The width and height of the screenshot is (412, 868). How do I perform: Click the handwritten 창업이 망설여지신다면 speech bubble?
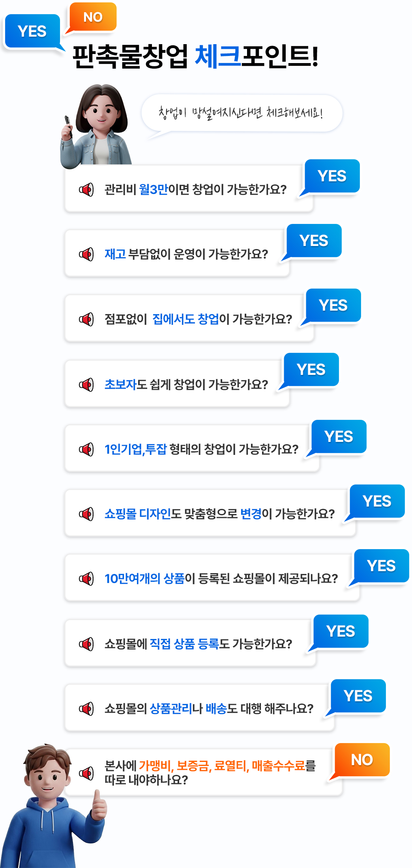[x=241, y=113]
